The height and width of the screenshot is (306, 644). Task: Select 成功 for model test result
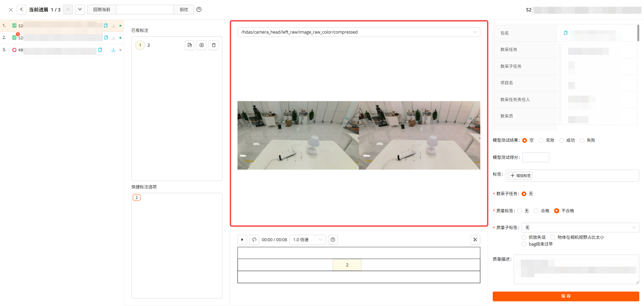click(561, 140)
